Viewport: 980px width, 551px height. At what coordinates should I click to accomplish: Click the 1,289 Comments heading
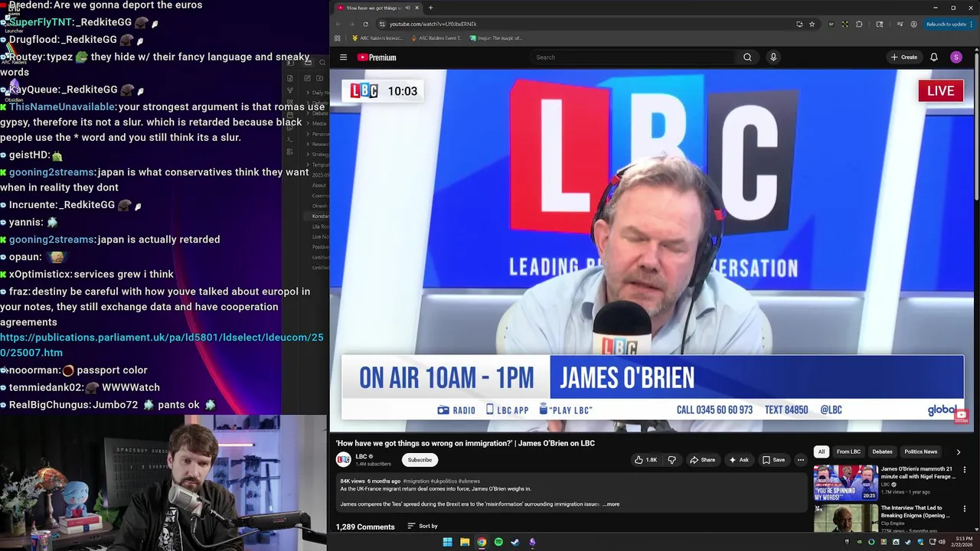coord(365,527)
